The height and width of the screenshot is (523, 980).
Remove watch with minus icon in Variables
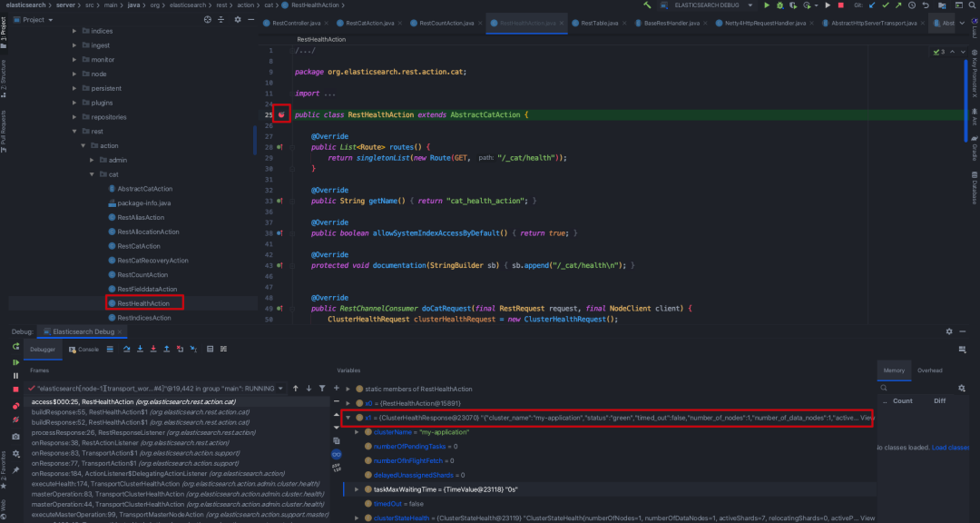pos(337,401)
